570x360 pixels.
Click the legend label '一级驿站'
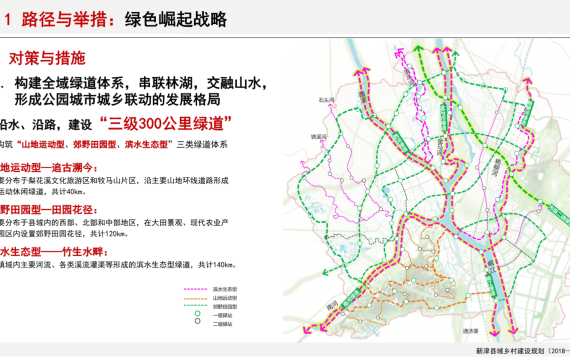click(x=222, y=315)
